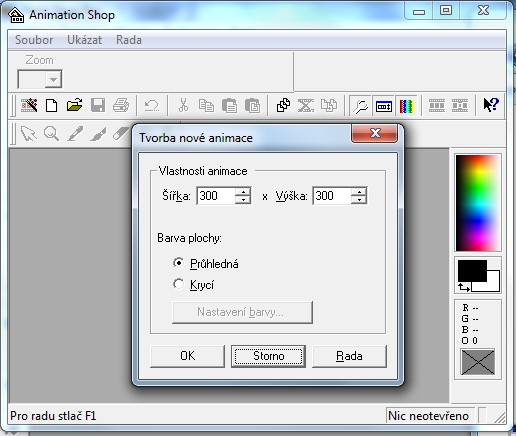Decrease Výška with the down spinner
The image size is (516, 436).
coord(359,200)
